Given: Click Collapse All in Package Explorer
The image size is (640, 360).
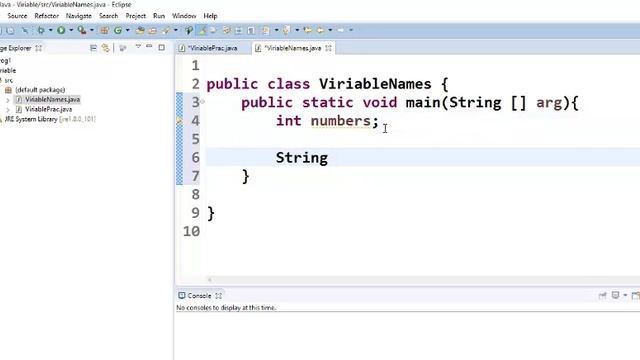Looking at the screenshot, I should pos(93,48).
